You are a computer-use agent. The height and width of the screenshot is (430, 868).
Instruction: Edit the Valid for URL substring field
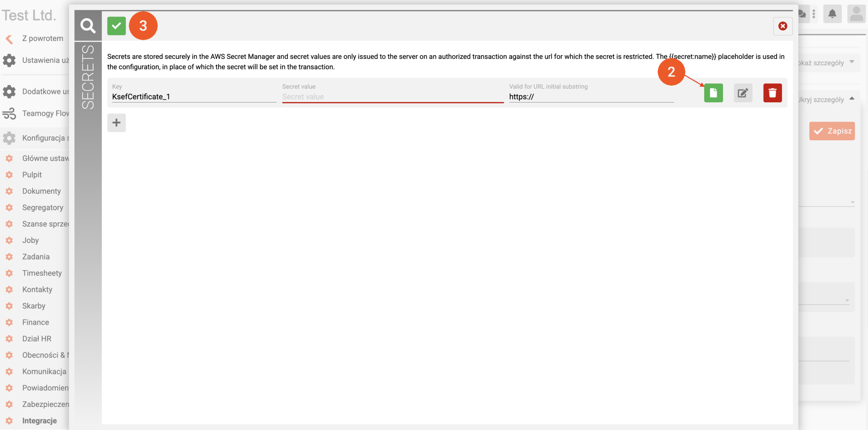coord(591,97)
